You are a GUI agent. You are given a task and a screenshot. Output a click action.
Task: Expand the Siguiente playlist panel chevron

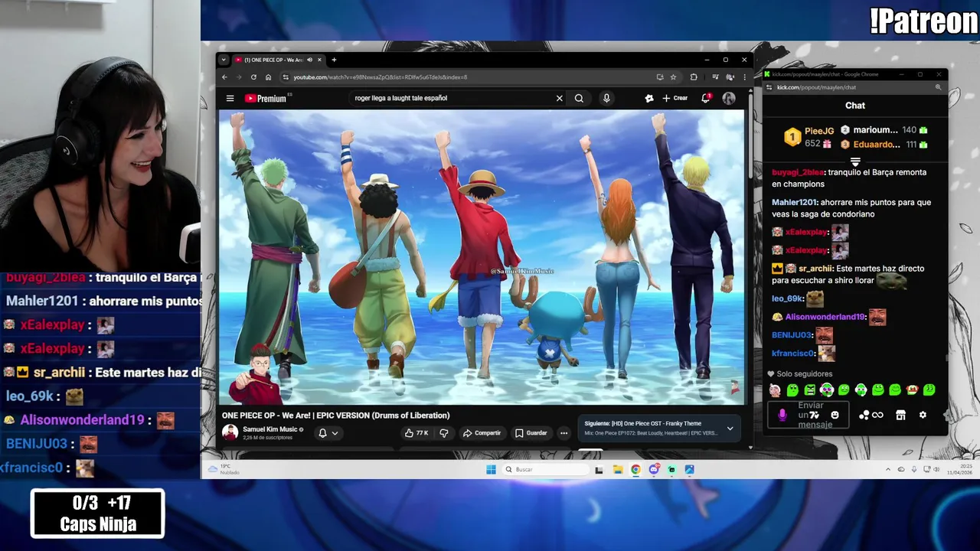coord(730,429)
